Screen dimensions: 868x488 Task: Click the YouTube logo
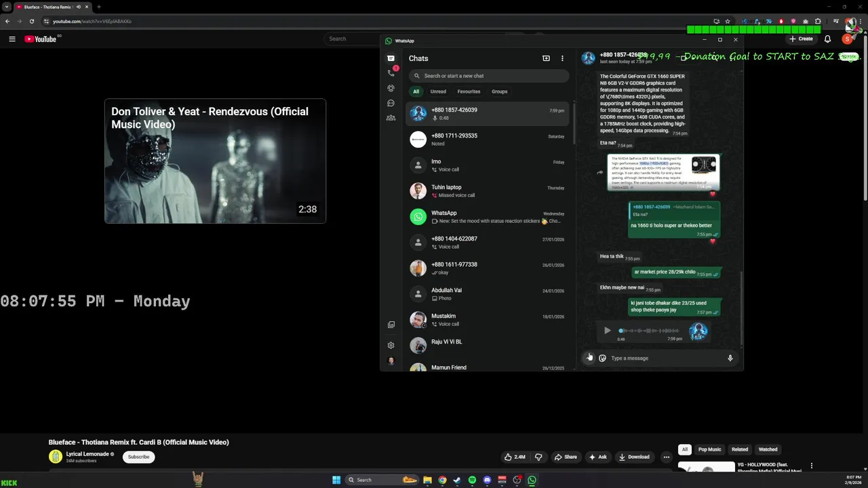point(42,39)
